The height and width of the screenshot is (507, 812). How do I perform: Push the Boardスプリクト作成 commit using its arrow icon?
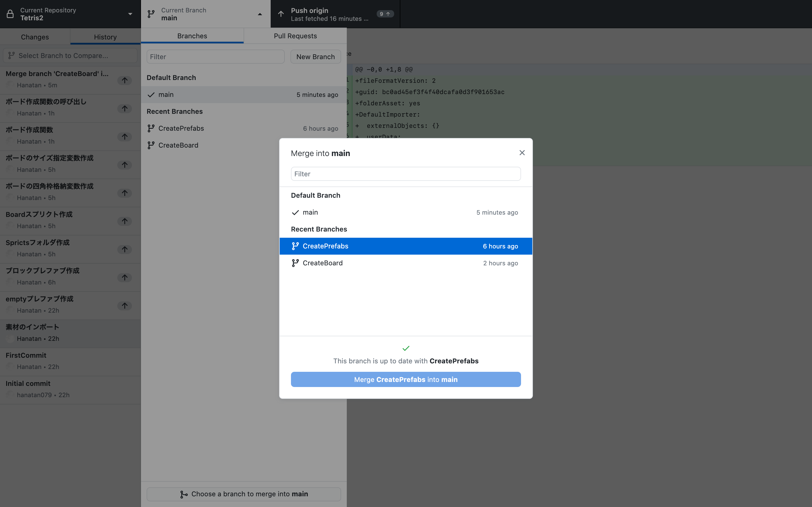125,221
